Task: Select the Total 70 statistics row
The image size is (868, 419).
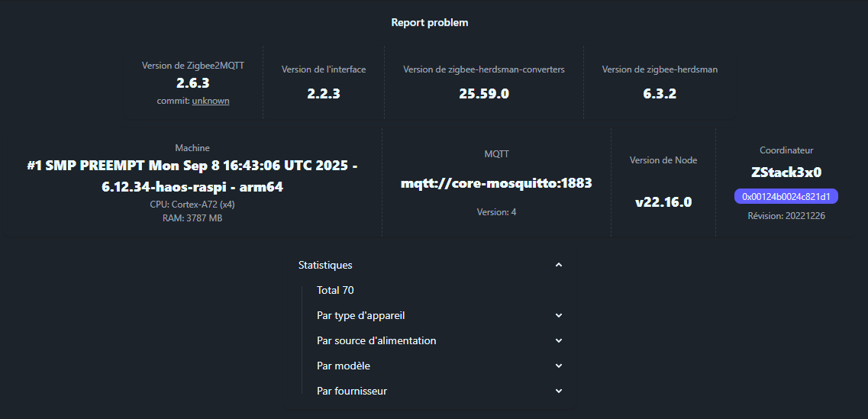Action: pyautogui.click(x=335, y=290)
